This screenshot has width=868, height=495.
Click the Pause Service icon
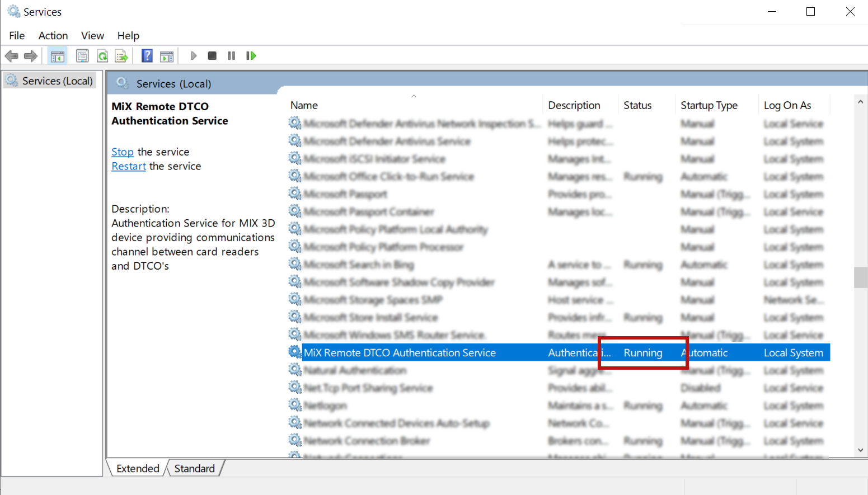tap(232, 56)
